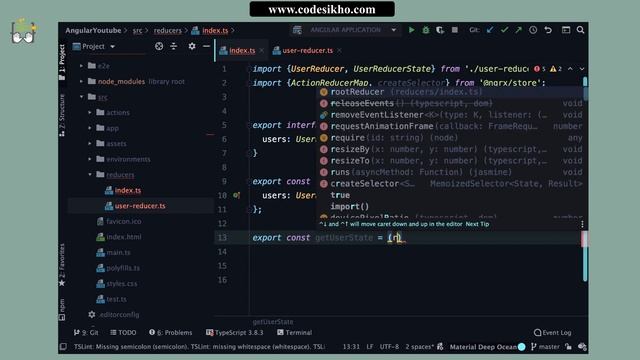
Task: Expand the actions folder
Action: 90,112
